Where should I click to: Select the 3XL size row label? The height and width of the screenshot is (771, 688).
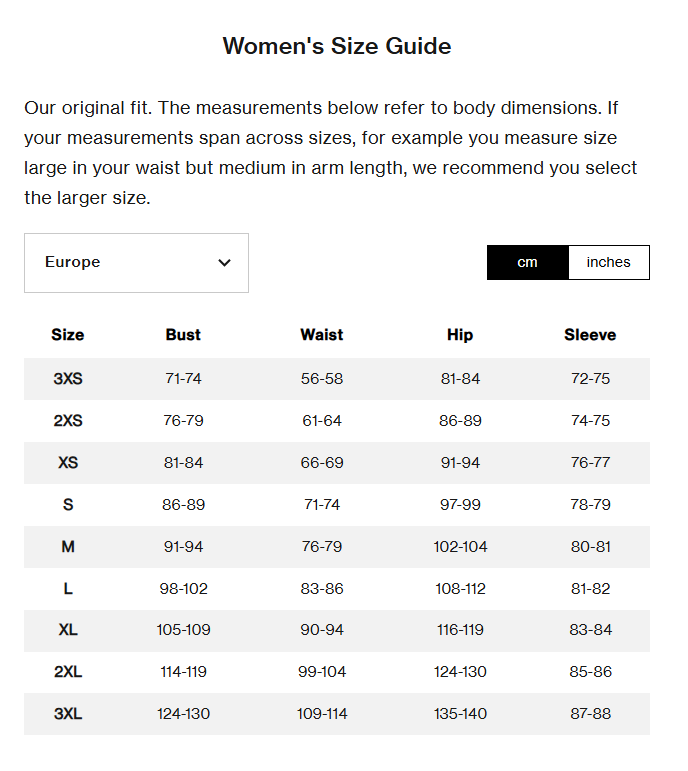coord(68,714)
